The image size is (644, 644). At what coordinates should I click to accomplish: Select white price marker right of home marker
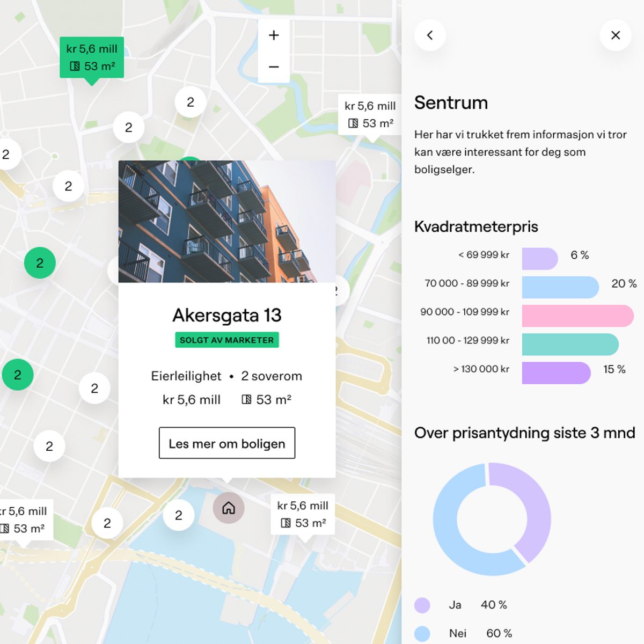303,514
